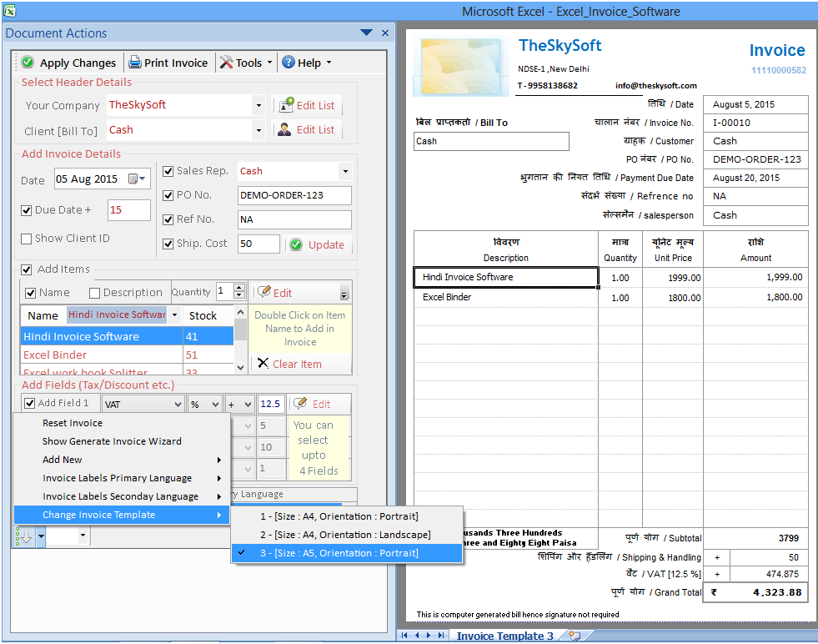
Task: Open the Client [Bill To] dropdown
Action: [x=258, y=130]
